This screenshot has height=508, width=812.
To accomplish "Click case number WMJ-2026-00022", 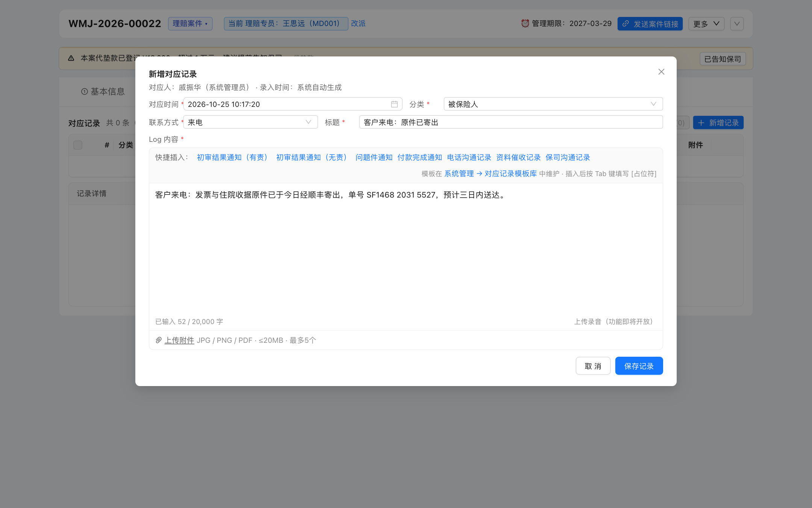I will pos(115,24).
